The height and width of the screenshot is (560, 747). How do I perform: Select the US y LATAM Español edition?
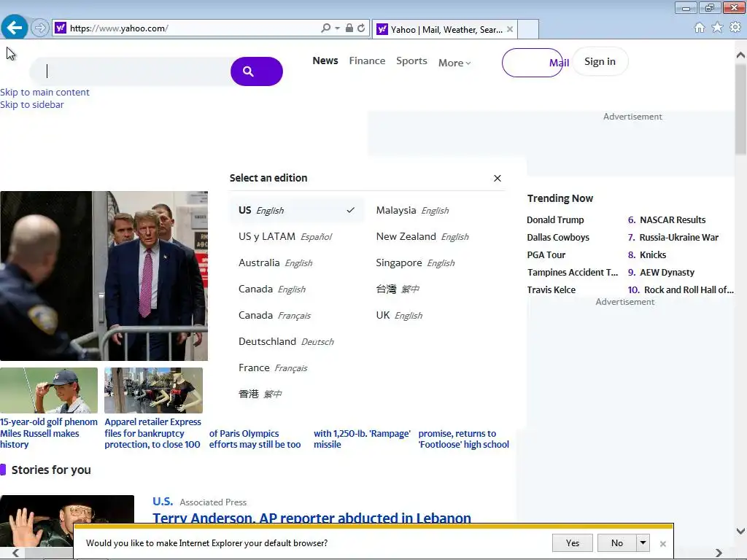[285, 237]
